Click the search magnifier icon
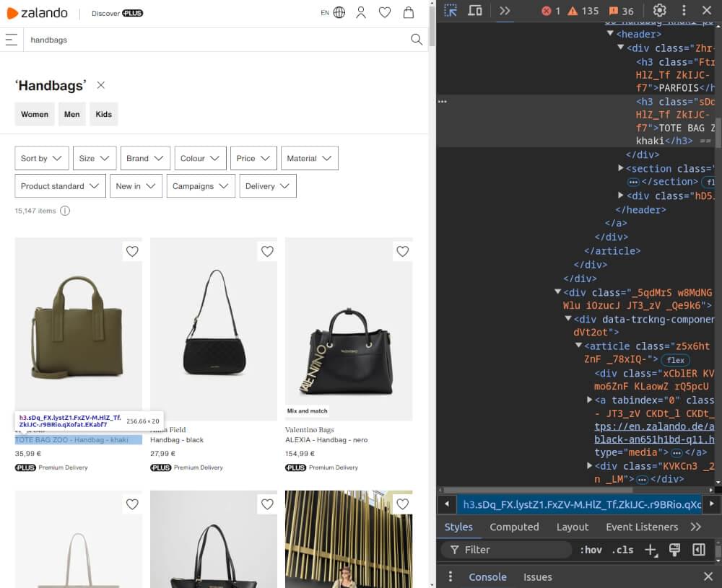 pos(417,40)
